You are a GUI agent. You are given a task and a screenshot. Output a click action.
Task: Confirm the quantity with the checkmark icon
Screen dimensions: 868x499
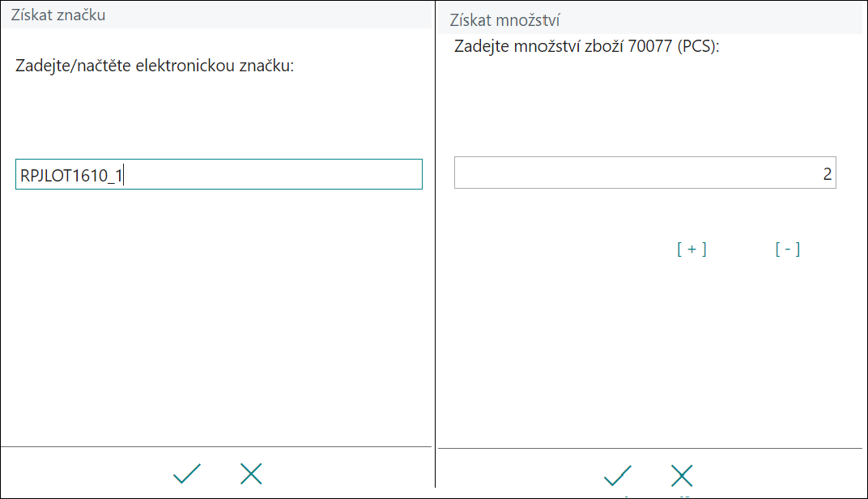coord(617,476)
